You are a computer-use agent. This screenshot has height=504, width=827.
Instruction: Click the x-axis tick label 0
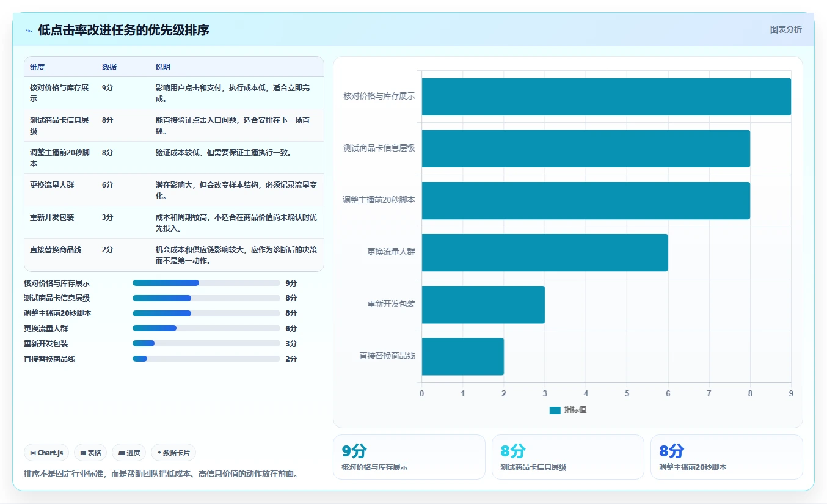pyautogui.click(x=421, y=393)
